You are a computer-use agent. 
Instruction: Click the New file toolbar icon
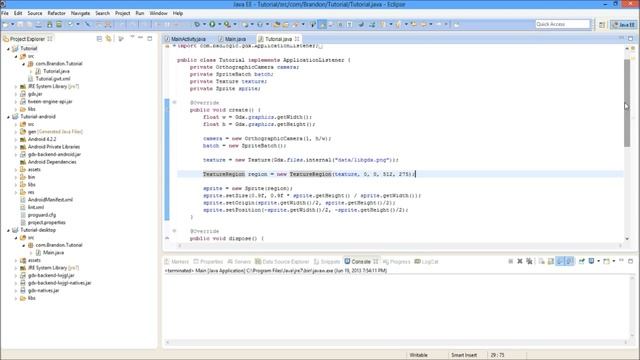click(6, 24)
